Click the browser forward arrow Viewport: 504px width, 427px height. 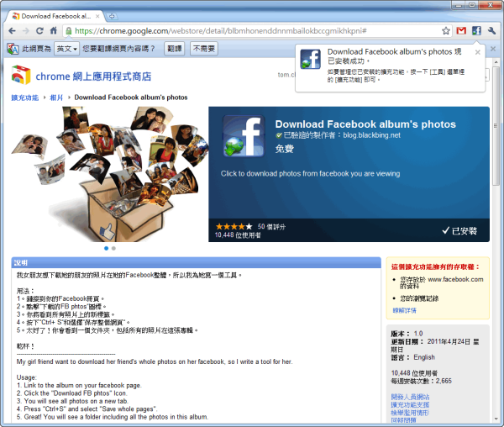[x=26, y=31]
